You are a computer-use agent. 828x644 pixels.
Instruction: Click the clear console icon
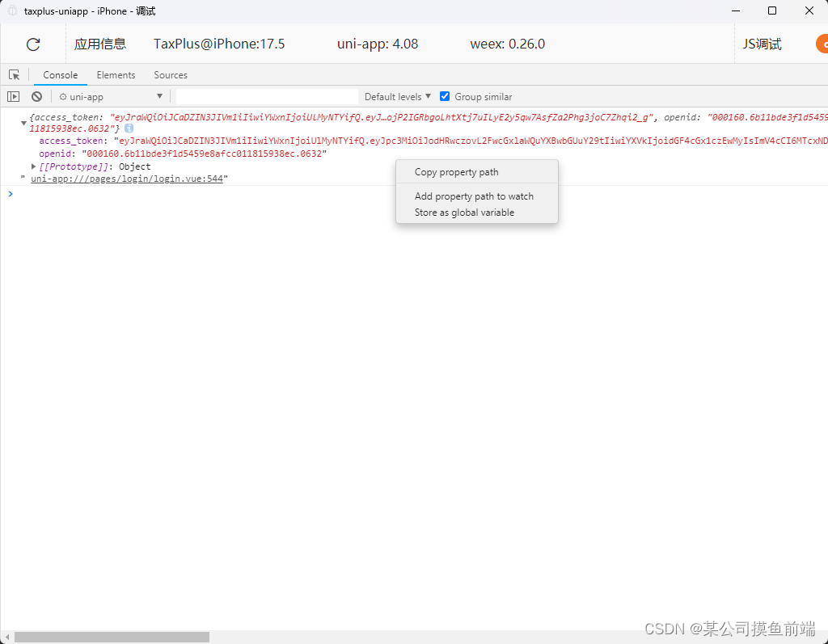36,96
